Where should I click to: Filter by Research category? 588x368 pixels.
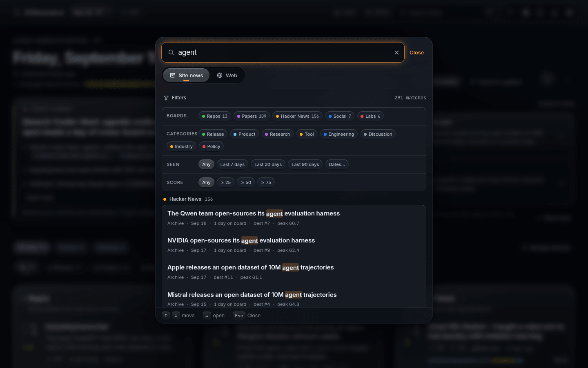tap(278, 134)
